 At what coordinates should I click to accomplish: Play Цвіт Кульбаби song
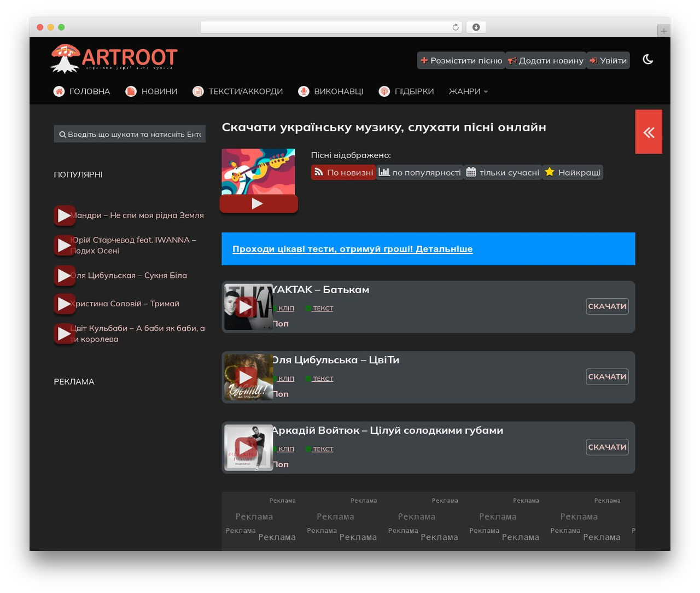pyautogui.click(x=65, y=334)
